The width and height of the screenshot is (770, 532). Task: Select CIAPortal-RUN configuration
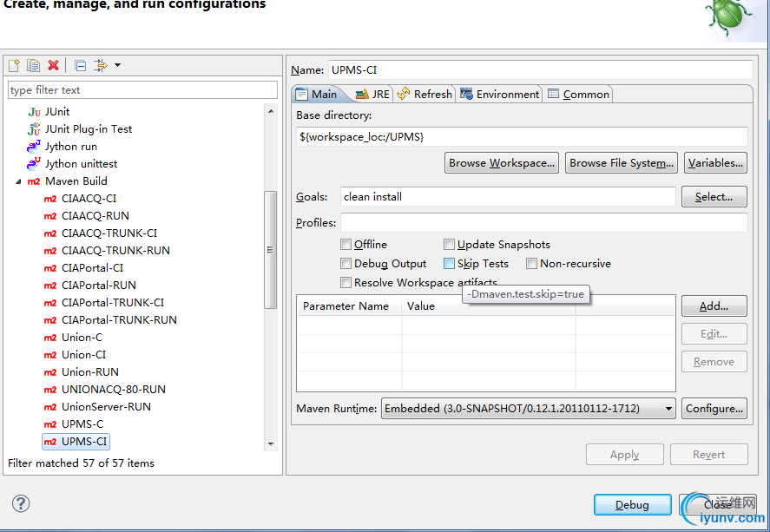(x=90, y=286)
